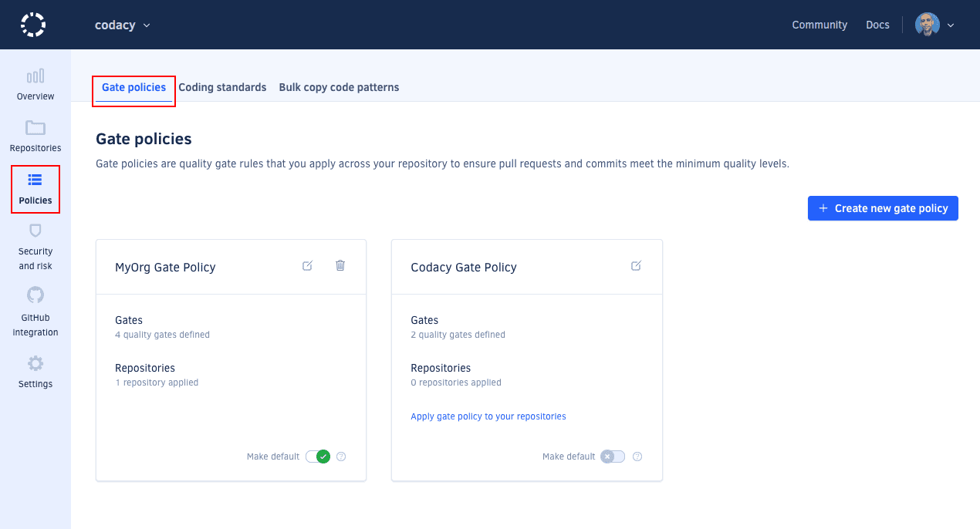
Task: Make Codacy Gate Policy the default
Action: point(613,457)
